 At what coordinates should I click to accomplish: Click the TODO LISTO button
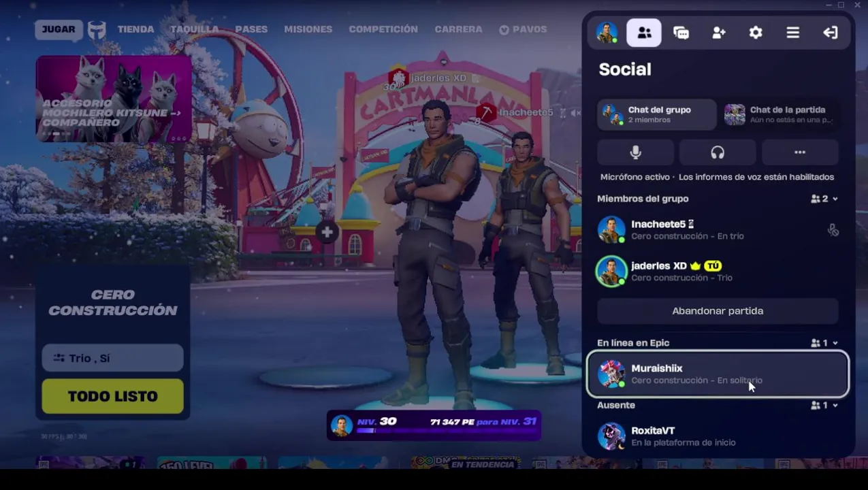tap(113, 396)
